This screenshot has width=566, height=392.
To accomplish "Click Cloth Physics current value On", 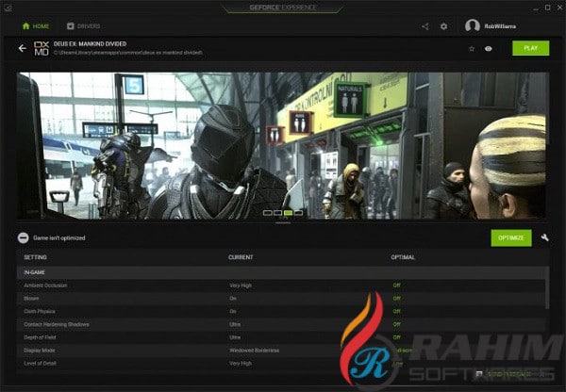I will click(x=233, y=311).
